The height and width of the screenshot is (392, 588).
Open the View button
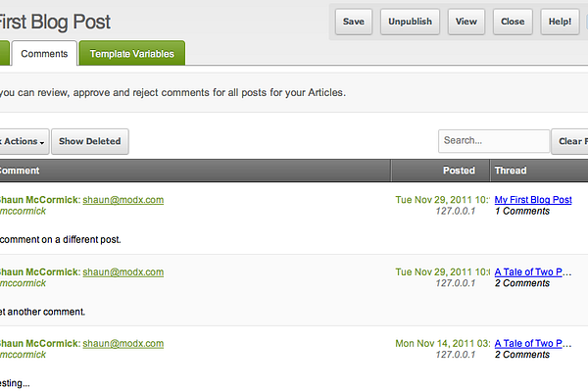click(x=466, y=22)
